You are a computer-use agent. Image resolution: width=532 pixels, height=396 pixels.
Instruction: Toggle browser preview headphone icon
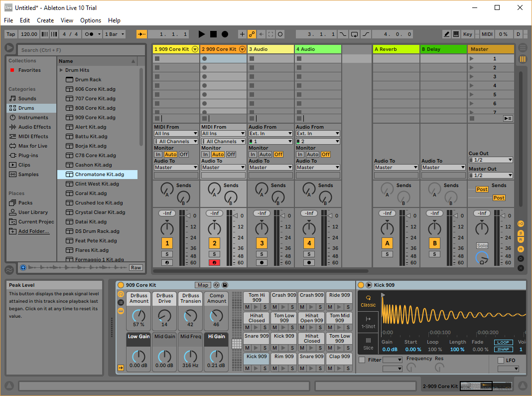(23, 268)
